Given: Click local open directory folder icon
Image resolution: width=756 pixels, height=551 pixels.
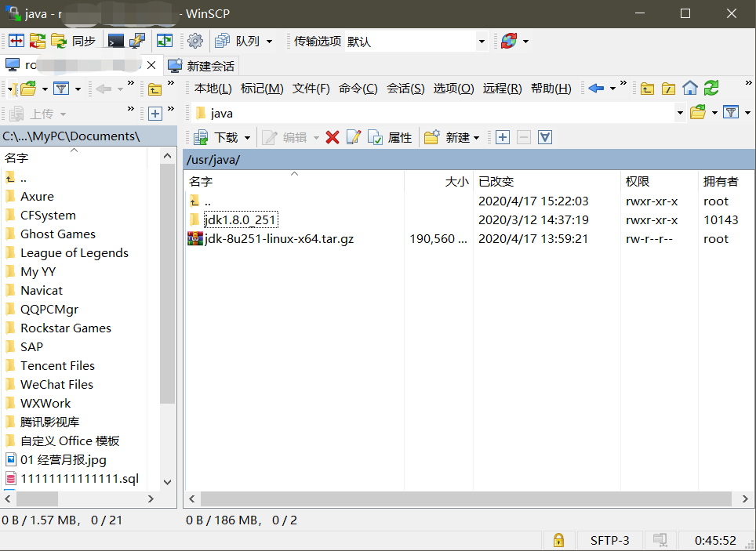Looking at the screenshot, I should point(28,89).
